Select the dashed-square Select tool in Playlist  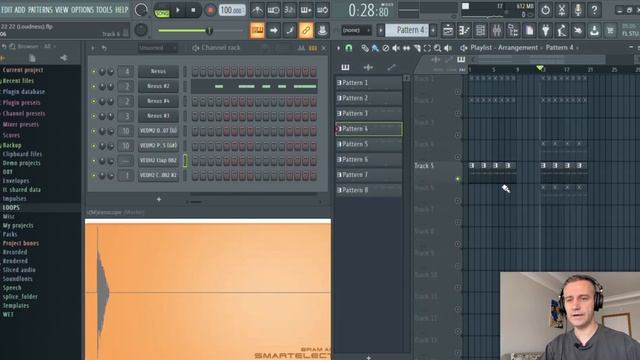[x=427, y=48]
